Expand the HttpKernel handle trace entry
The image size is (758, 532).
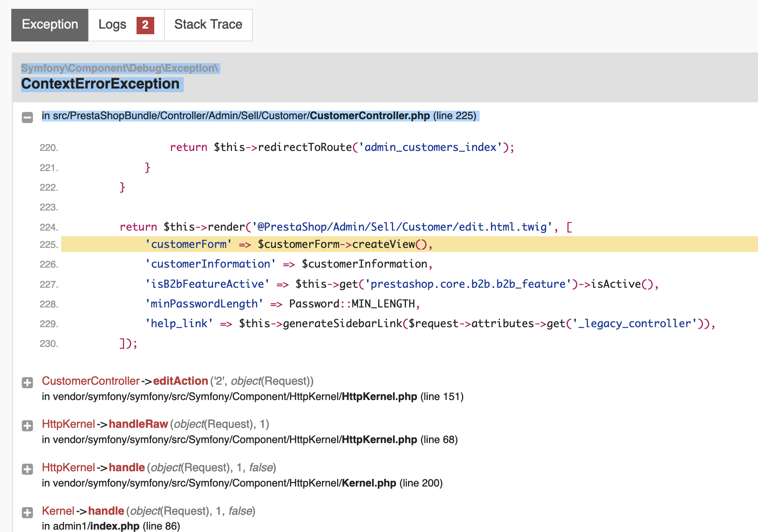[x=27, y=469]
